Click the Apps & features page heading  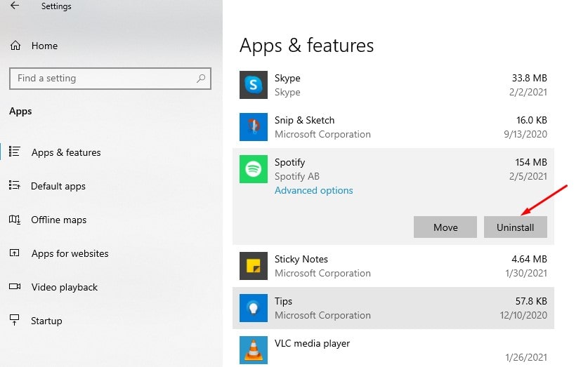(x=306, y=46)
